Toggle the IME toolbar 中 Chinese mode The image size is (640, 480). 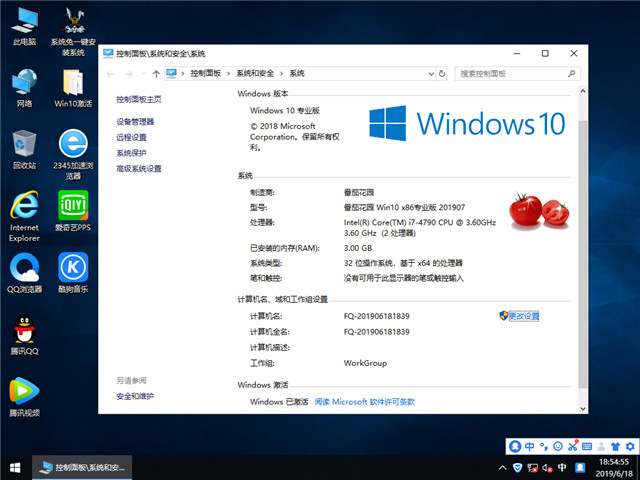(x=530, y=446)
